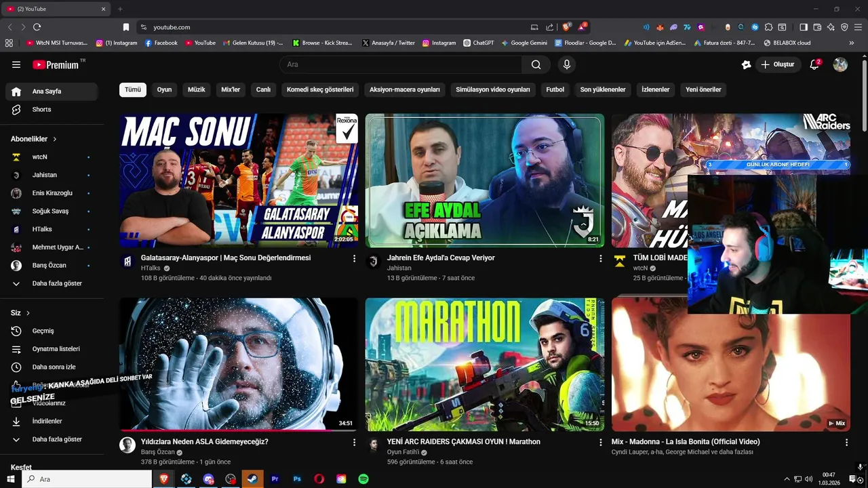
Task: Open options menu for Yıldızlara Neden video
Action: coord(354,442)
